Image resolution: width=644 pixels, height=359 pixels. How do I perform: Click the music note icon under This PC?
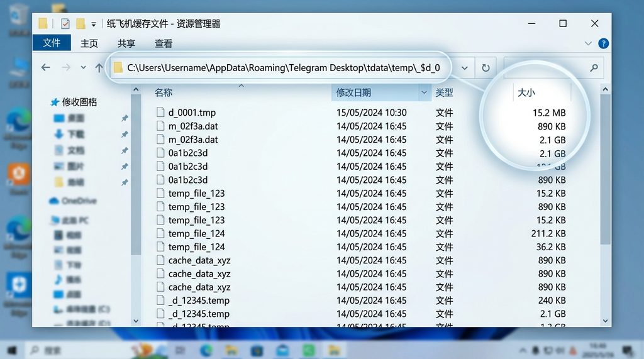pyautogui.click(x=58, y=279)
